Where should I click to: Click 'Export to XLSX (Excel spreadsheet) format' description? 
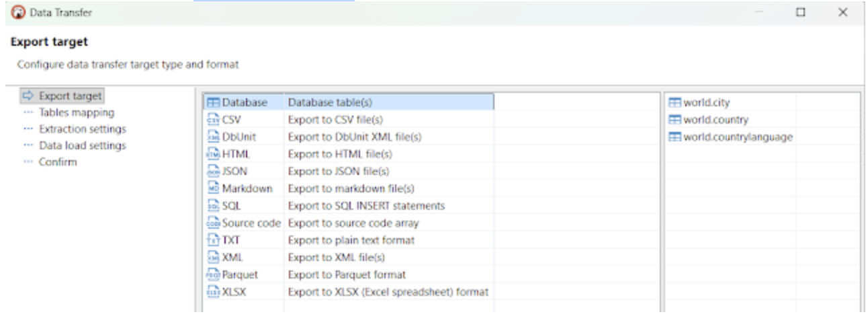(388, 292)
